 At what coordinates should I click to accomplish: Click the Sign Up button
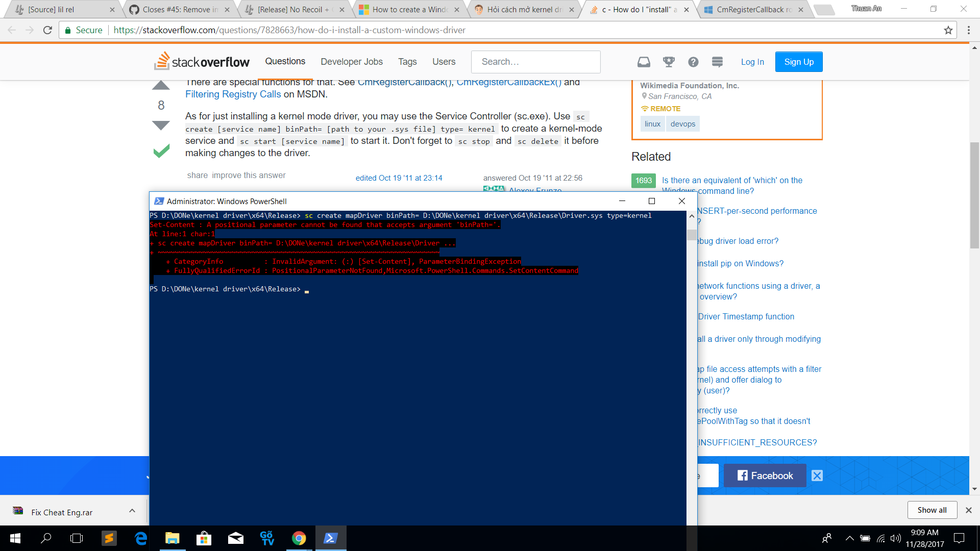point(799,62)
